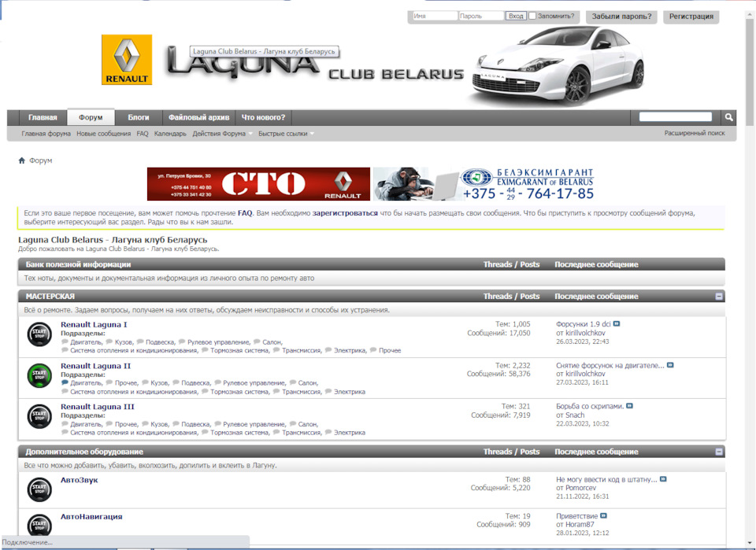The width and height of the screenshot is (756, 550).
Task: Open the Быстрые ссылки dropdown
Action: [286, 134]
